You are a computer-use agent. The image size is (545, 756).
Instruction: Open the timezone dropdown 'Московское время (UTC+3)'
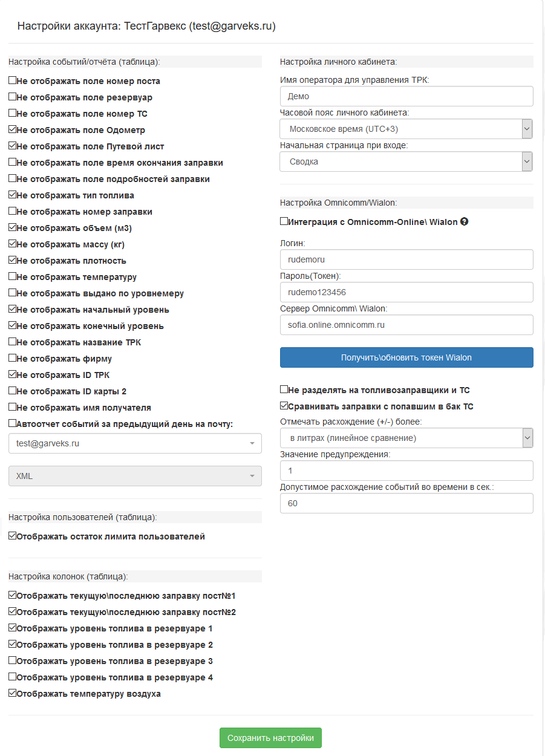pos(406,129)
